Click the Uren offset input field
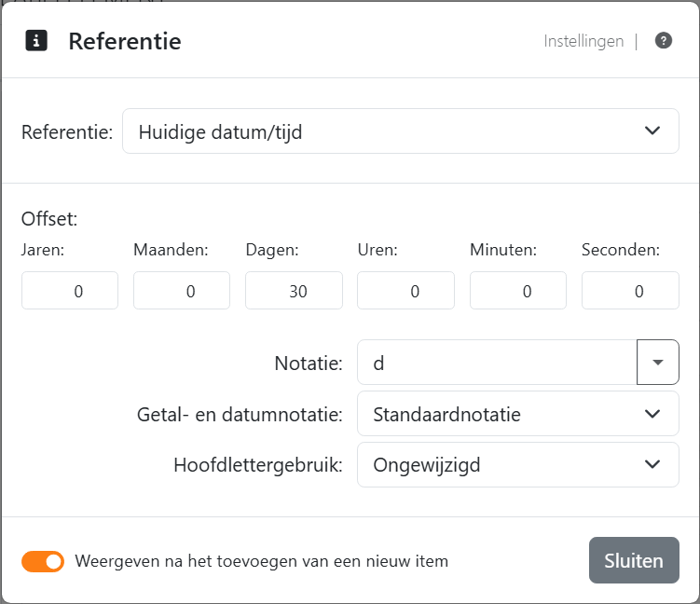 (x=405, y=291)
